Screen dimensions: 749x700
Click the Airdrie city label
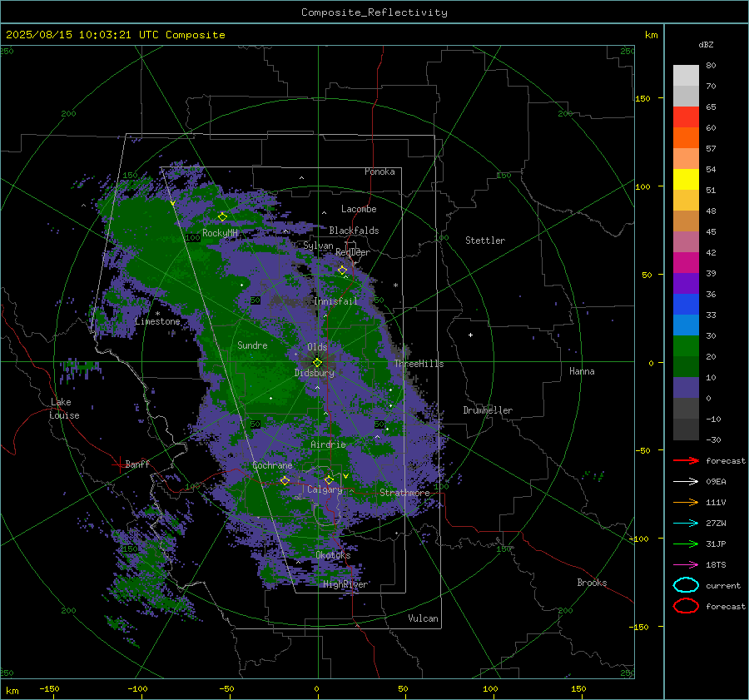point(328,444)
